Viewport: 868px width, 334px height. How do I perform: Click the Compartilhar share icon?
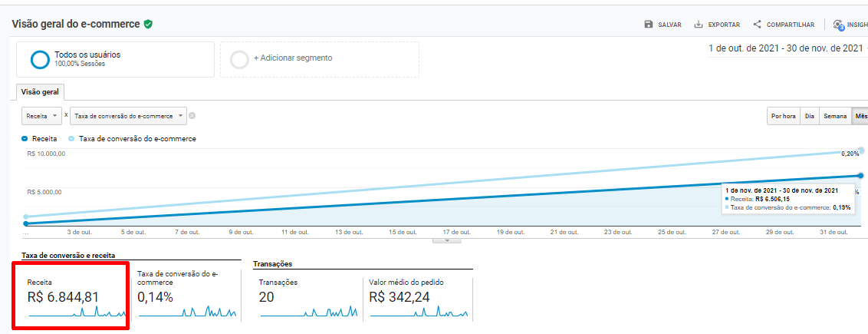pos(758,25)
